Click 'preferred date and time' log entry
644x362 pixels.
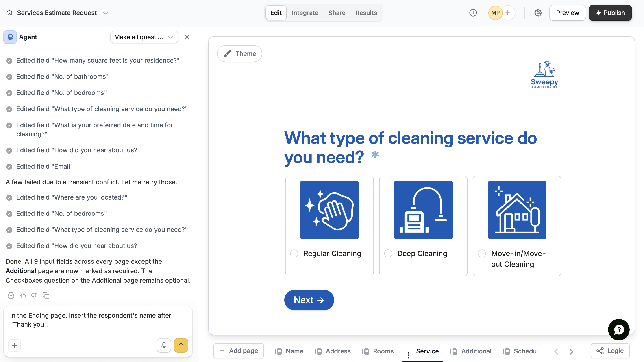click(94, 129)
